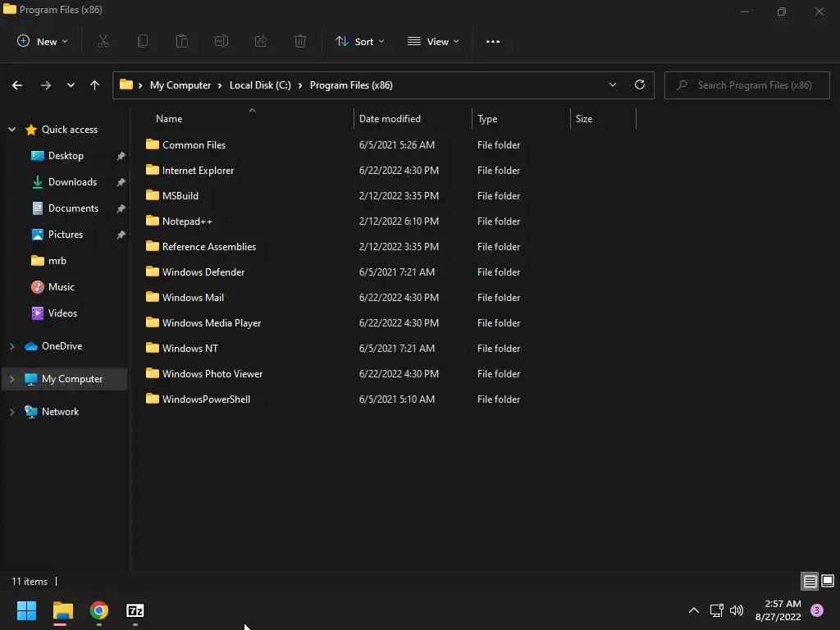
Task: Select Pictures in Quick access
Action: 66,234
